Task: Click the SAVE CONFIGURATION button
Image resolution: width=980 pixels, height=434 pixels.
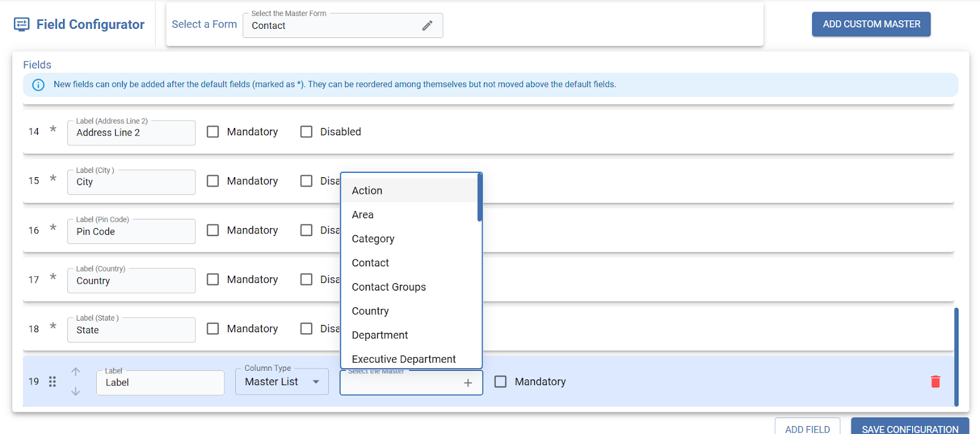Action: tap(910, 428)
